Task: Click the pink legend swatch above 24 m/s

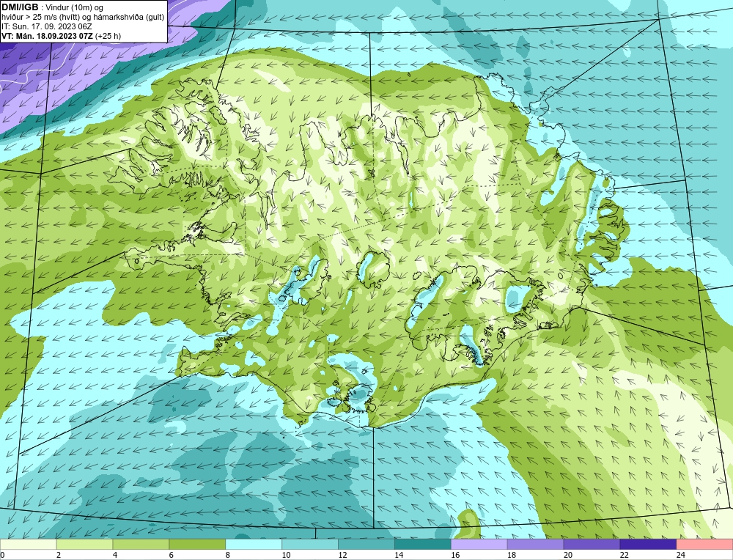Action: coord(705,545)
